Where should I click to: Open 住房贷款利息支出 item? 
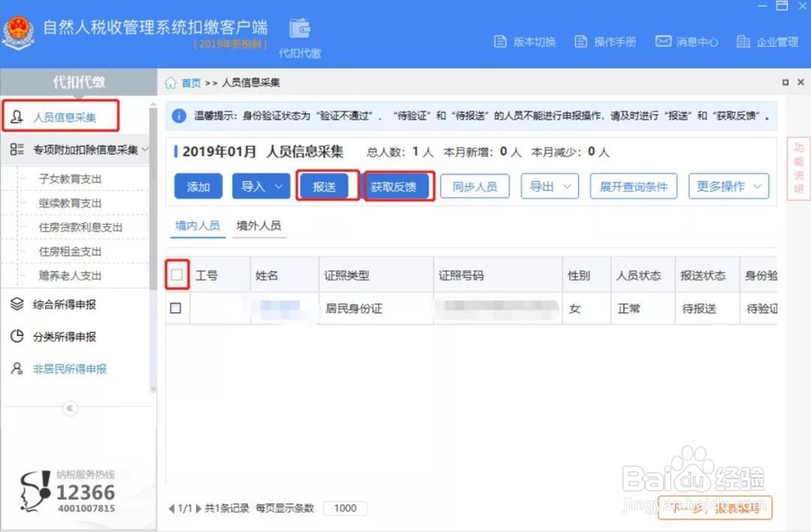point(80,228)
